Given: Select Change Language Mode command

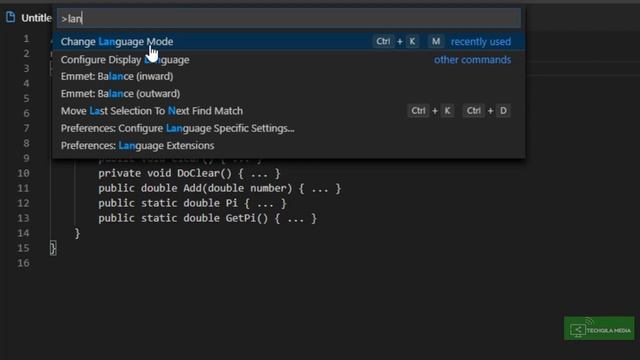Looking at the screenshot, I should click(x=289, y=42).
